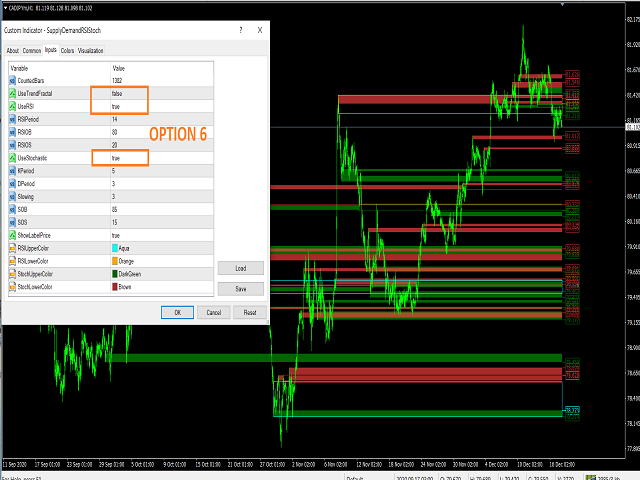Select the 'RSIUpperColor' variable name
Image resolution: width=640 pixels, height=480 pixels.
click(x=33, y=248)
